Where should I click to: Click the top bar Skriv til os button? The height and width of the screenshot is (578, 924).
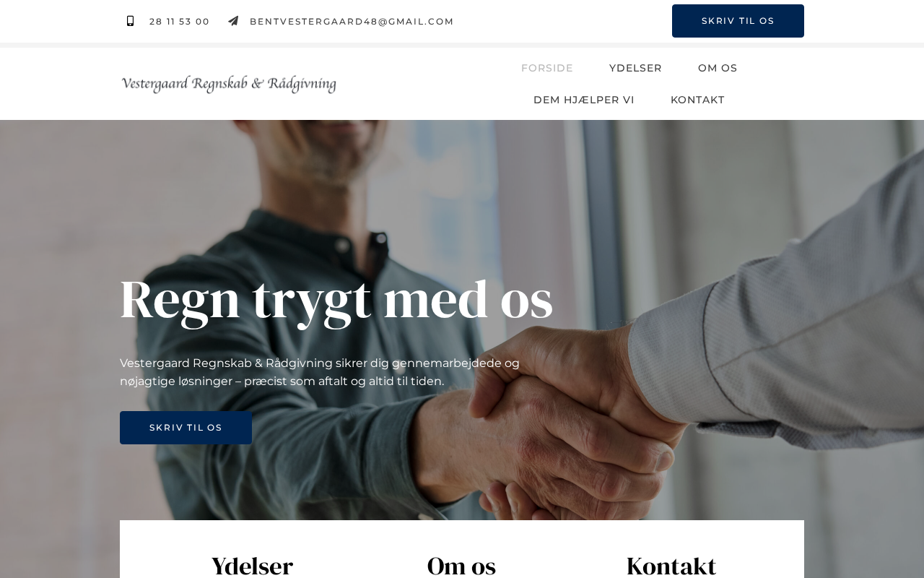[738, 21]
